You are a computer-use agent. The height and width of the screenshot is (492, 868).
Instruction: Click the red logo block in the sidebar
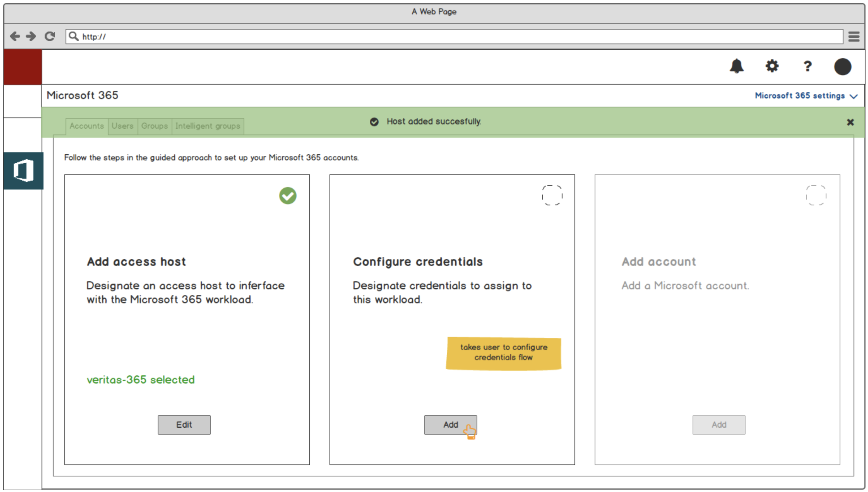[x=23, y=67]
